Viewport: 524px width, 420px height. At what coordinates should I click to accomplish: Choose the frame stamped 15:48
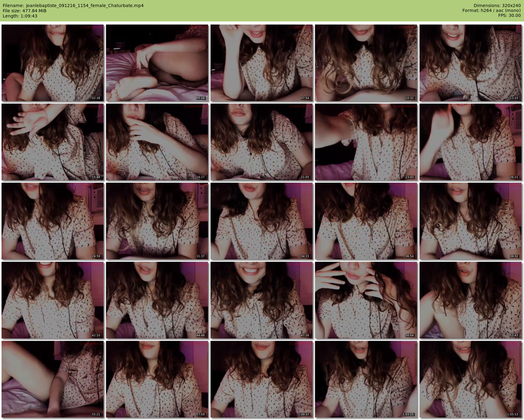pos(53,142)
